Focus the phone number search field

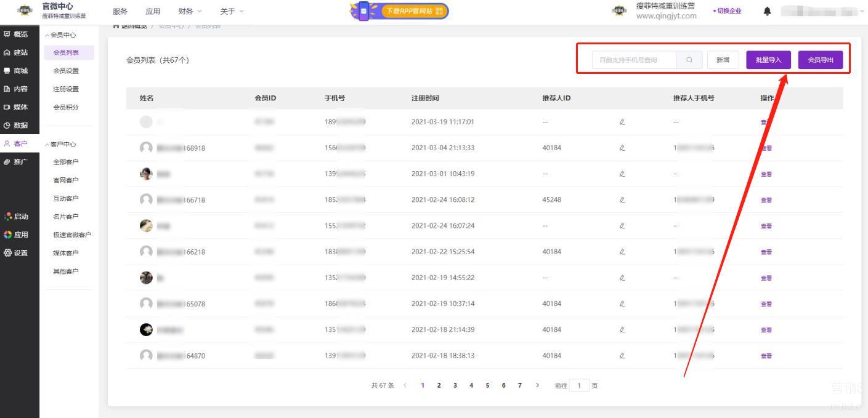[x=634, y=60]
